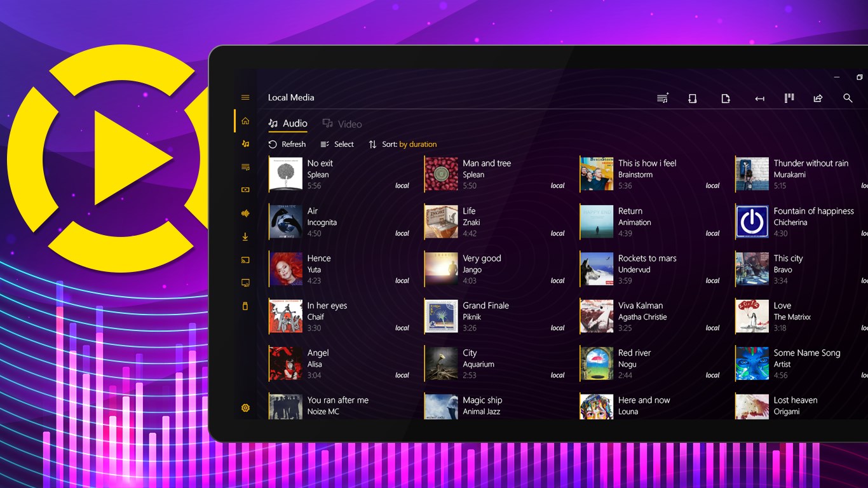This screenshot has height=488, width=868.
Task: Click the add to playlist toolbar icon
Action: (x=662, y=98)
